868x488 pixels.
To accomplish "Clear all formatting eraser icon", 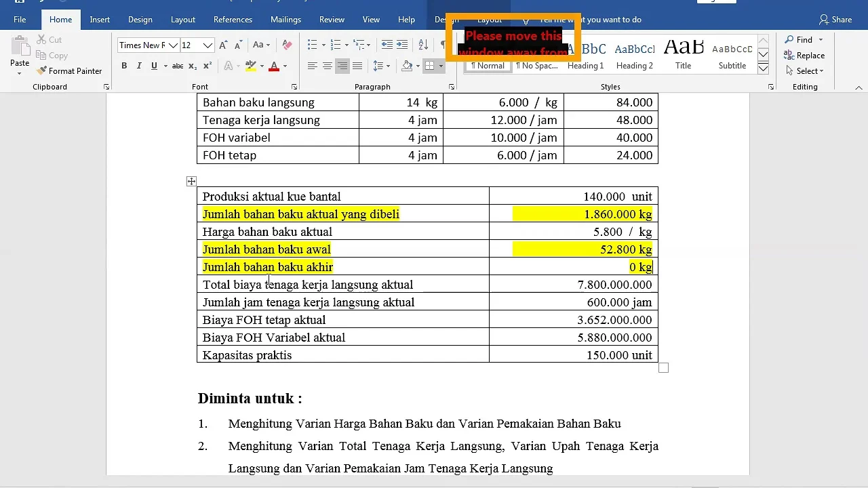I will point(287,45).
